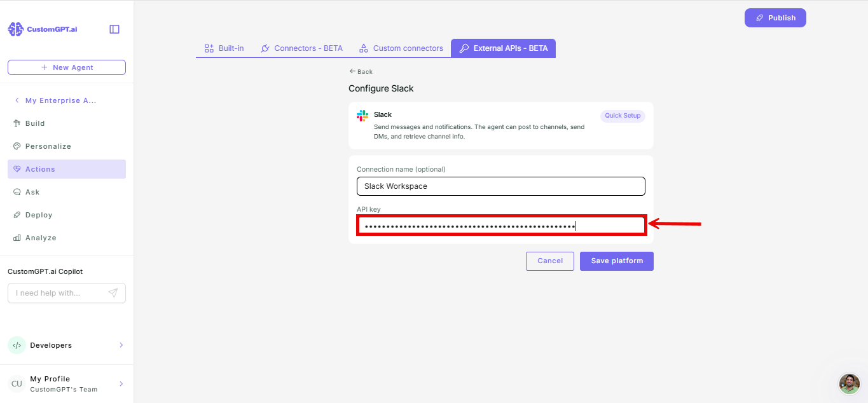This screenshot has width=868, height=403.
Task: Expand My Profile chevron
Action: click(121, 384)
